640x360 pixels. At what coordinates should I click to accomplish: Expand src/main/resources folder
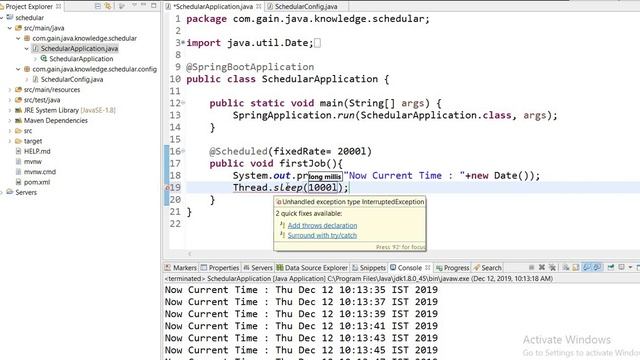coord(10,90)
